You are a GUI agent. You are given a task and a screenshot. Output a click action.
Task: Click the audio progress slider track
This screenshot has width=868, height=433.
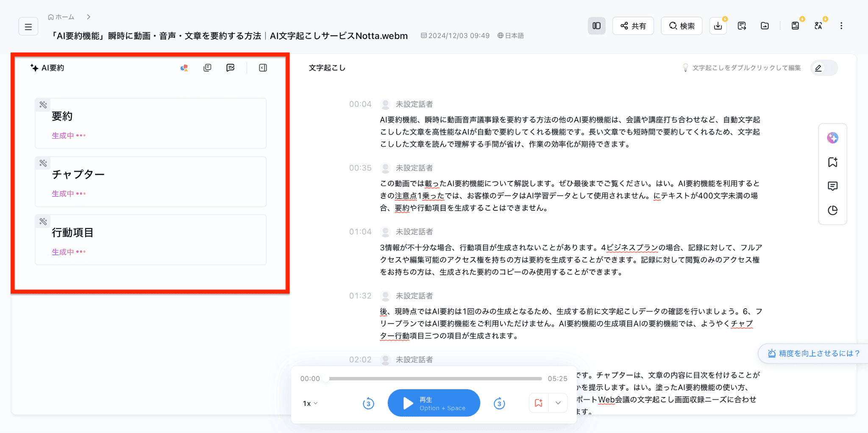[436, 378]
